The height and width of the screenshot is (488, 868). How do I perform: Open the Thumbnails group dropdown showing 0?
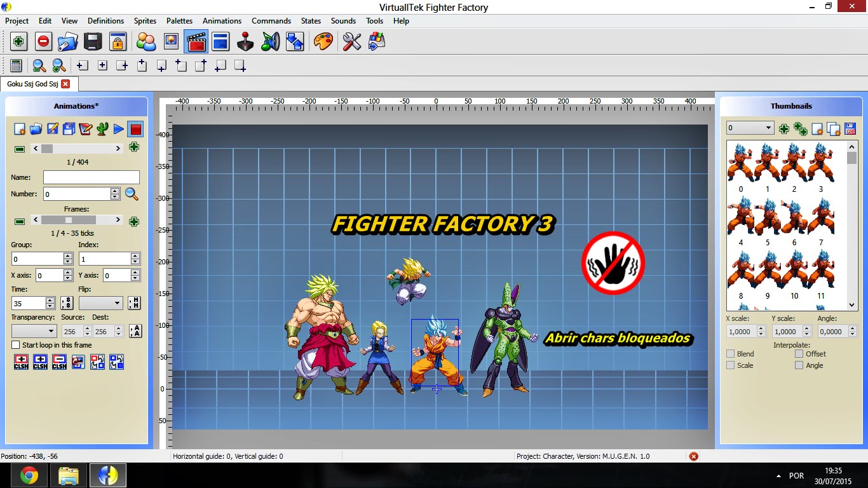click(x=750, y=128)
